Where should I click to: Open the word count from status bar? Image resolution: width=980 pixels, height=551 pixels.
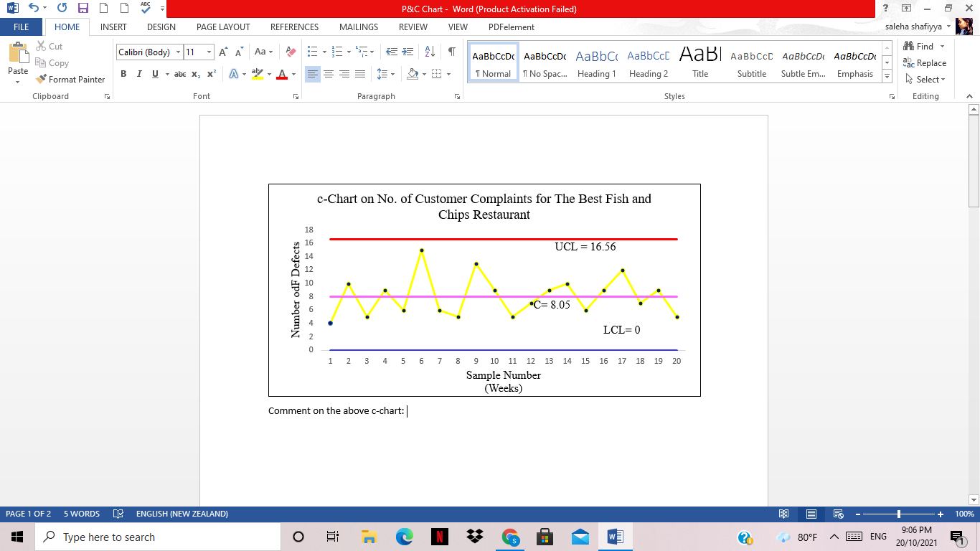pos(81,514)
